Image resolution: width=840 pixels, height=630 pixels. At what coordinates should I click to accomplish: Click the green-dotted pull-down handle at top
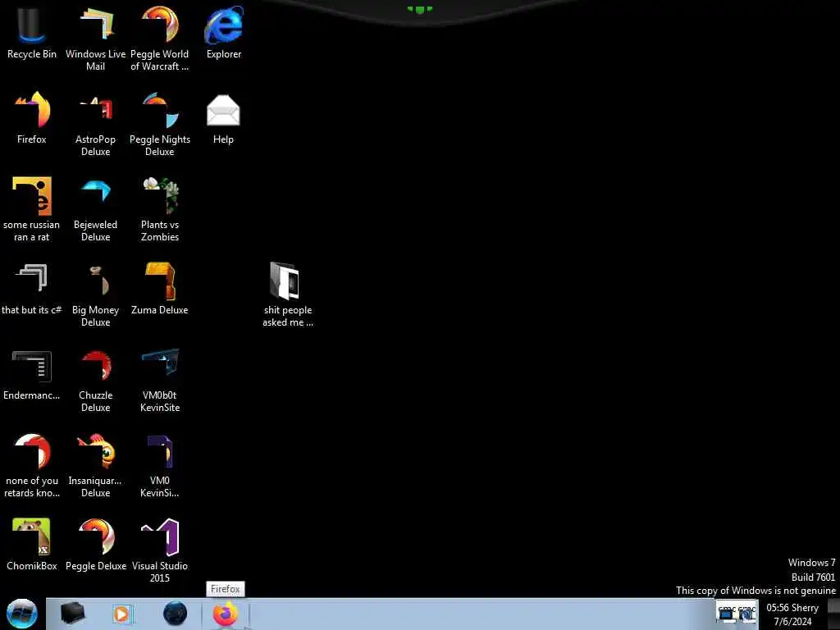420,9
